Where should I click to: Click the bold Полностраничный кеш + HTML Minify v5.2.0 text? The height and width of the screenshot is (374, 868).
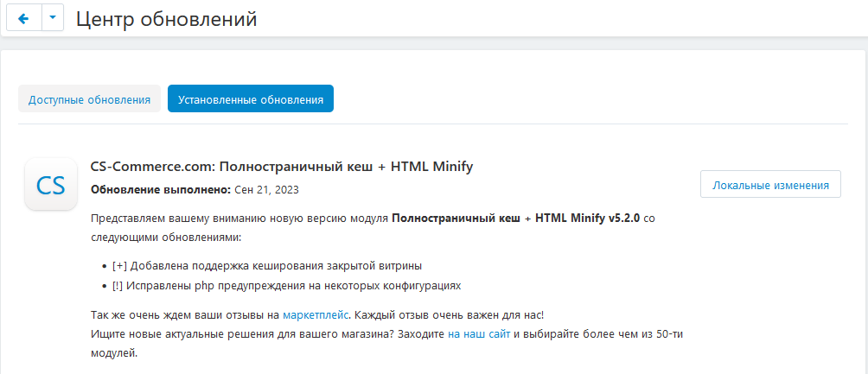click(516, 218)
